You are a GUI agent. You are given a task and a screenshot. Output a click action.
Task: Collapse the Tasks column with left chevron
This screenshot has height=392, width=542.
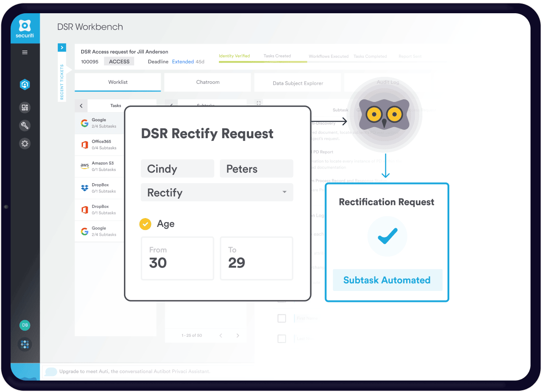(81, 106)
